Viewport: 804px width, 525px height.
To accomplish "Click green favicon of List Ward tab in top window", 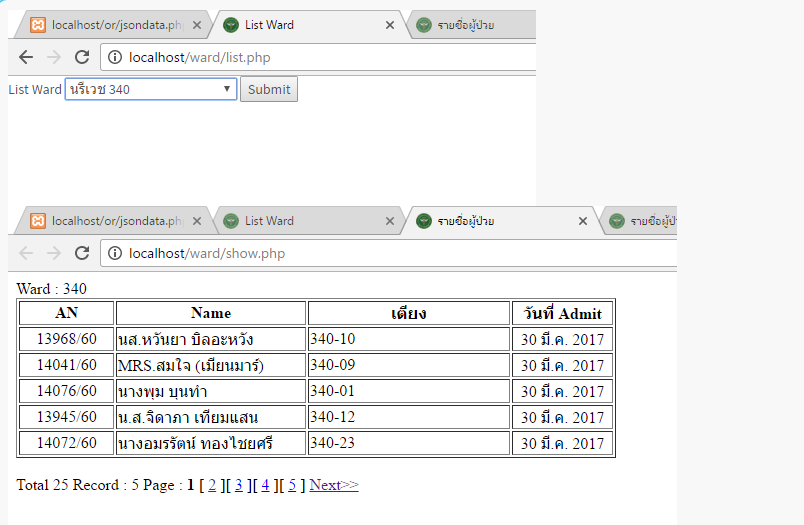I will 231,25.
